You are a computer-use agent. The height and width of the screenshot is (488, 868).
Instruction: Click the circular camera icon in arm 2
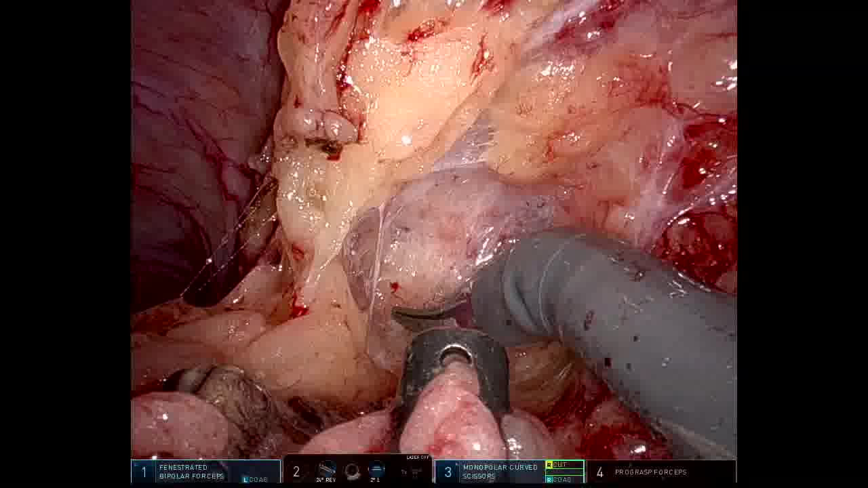(x=352, y=470)
